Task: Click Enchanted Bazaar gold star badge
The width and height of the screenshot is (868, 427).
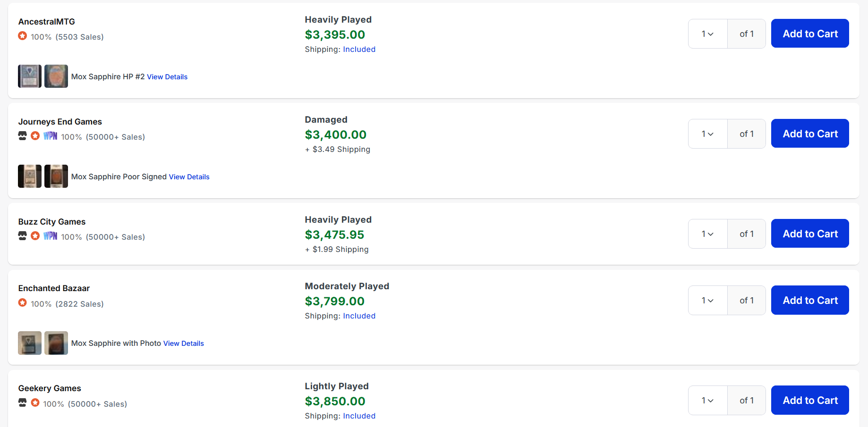Action: pos(22,303)
